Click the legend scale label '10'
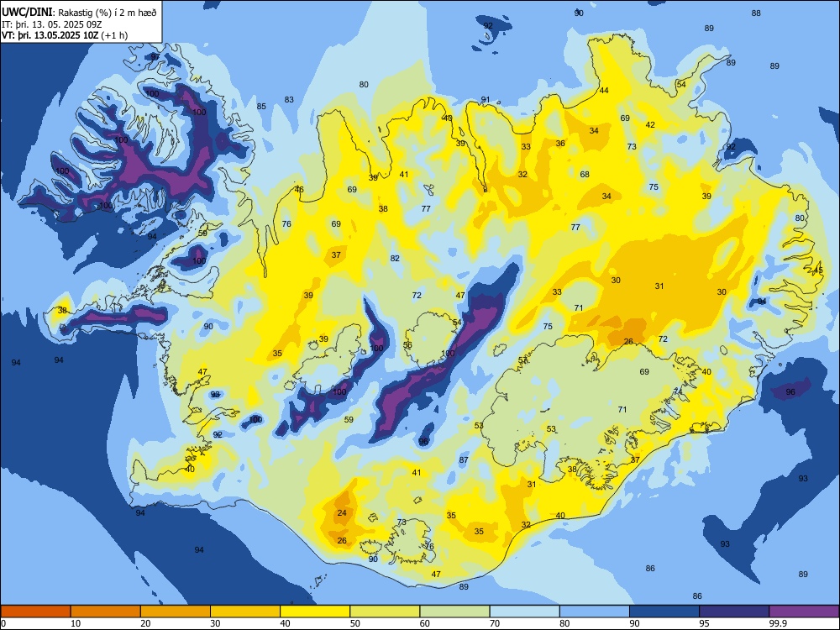The height and width of the screenshot is (630, 840). 76,623
